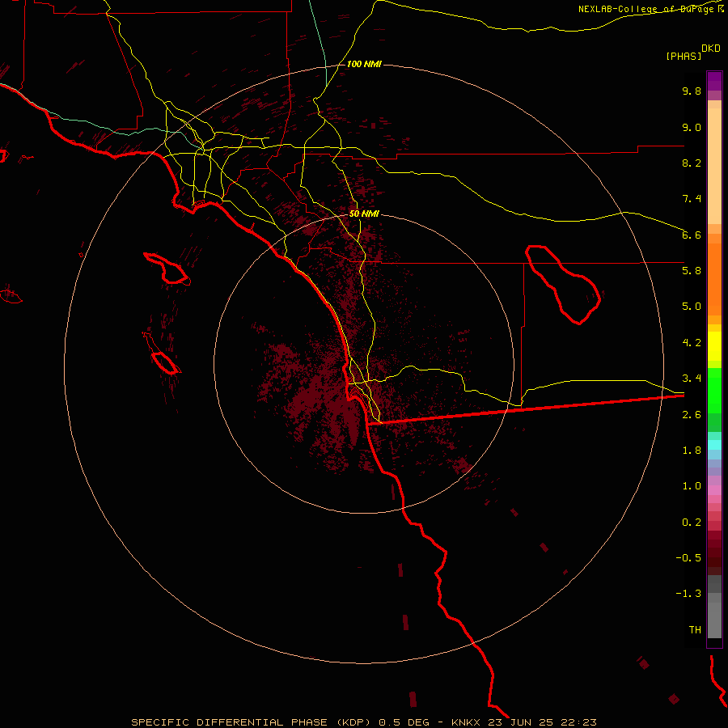
Task: Click the 8.2 value on the color scale
Action: pyautogui.click(x=692, y=163)
